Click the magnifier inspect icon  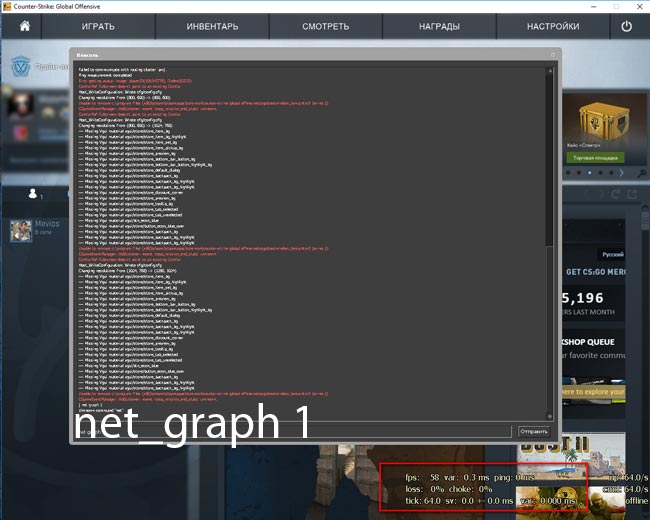(641, 173)
